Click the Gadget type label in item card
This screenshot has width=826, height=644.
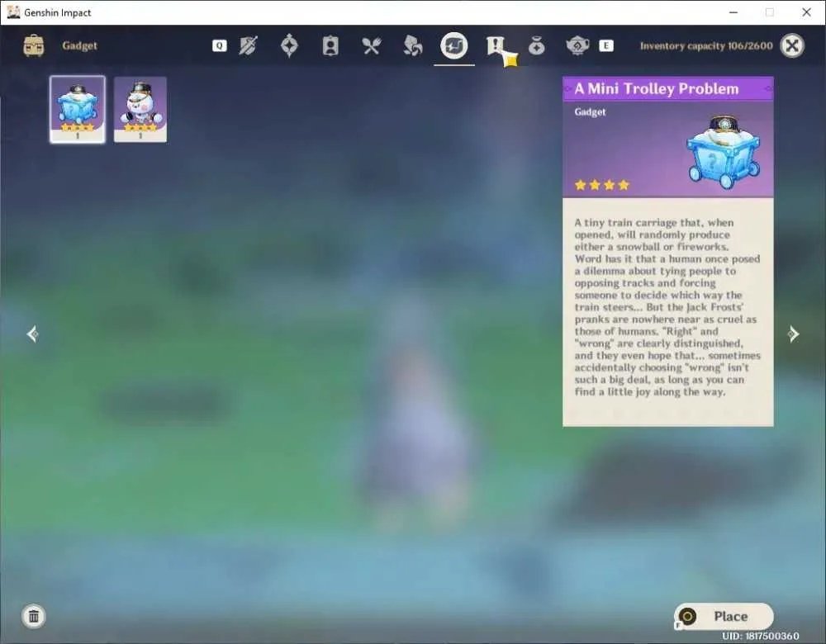pyautogui.click(x=590, y=111)
